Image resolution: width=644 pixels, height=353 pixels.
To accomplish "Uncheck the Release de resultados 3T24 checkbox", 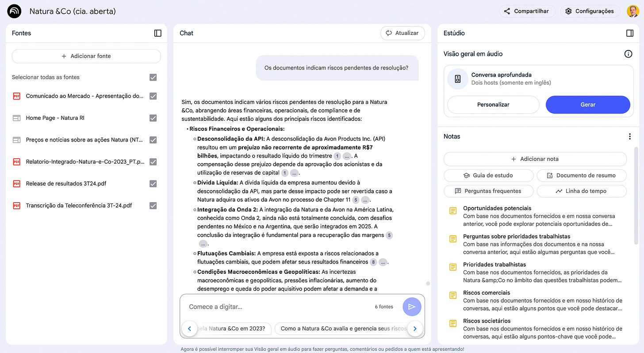I will (x=153, y=184).
